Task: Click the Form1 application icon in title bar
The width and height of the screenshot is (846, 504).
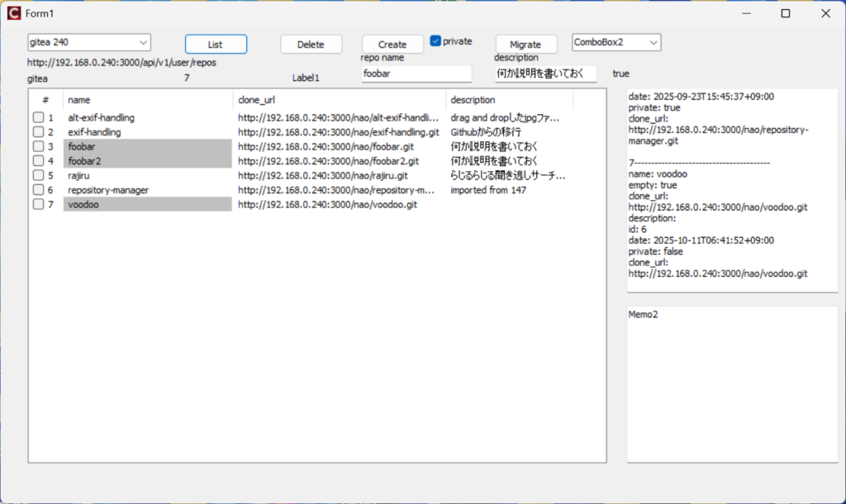Action: 13,13
